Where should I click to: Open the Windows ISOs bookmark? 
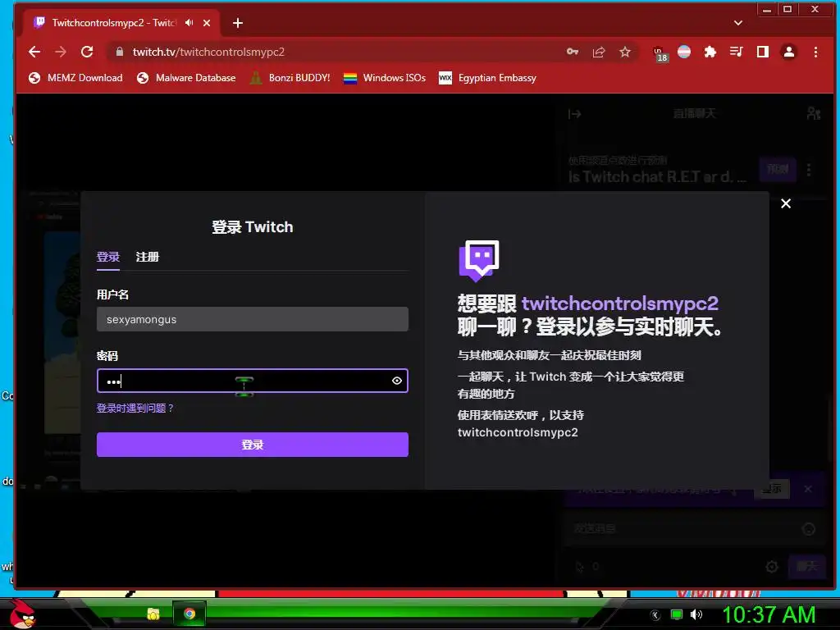(x=385, y=78)
